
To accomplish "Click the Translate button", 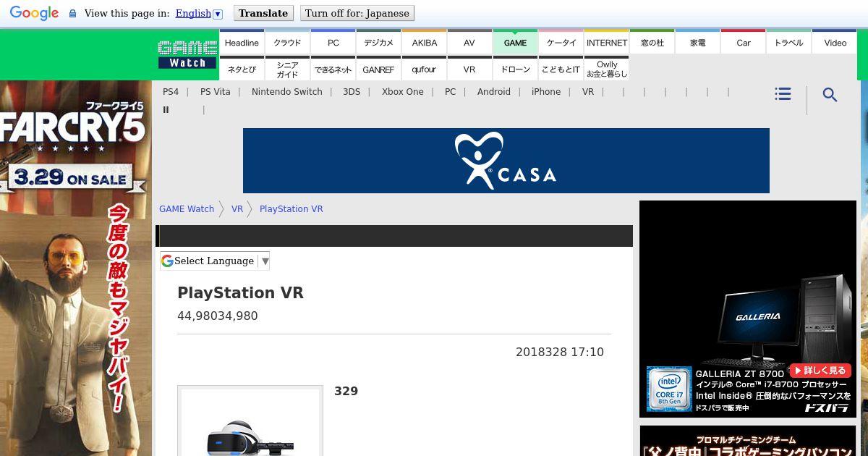I will pos(263,13).
